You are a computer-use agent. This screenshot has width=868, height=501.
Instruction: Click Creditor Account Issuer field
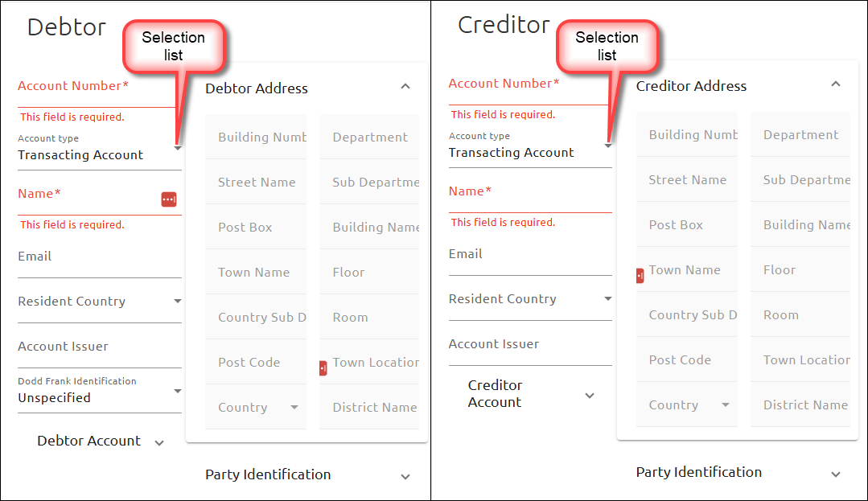pyautogui.click(x=529, y=345)
